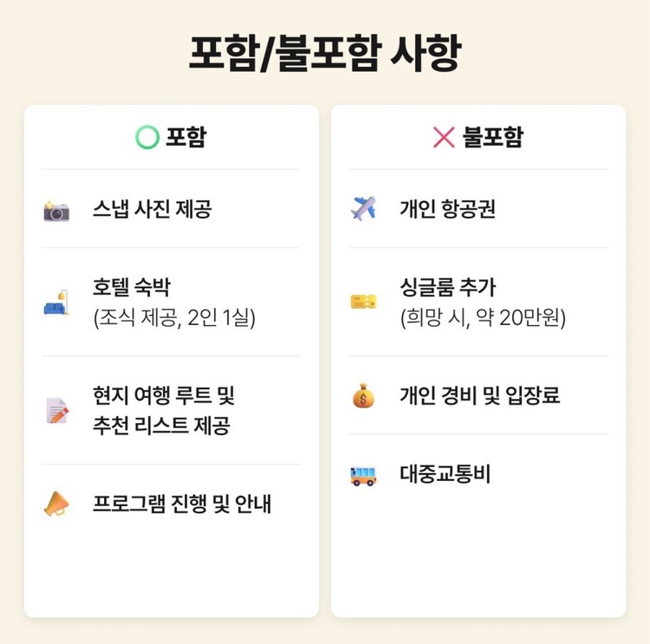Click the 개인 항공권 text
The image size is (650, 644).
coord(447,209)
